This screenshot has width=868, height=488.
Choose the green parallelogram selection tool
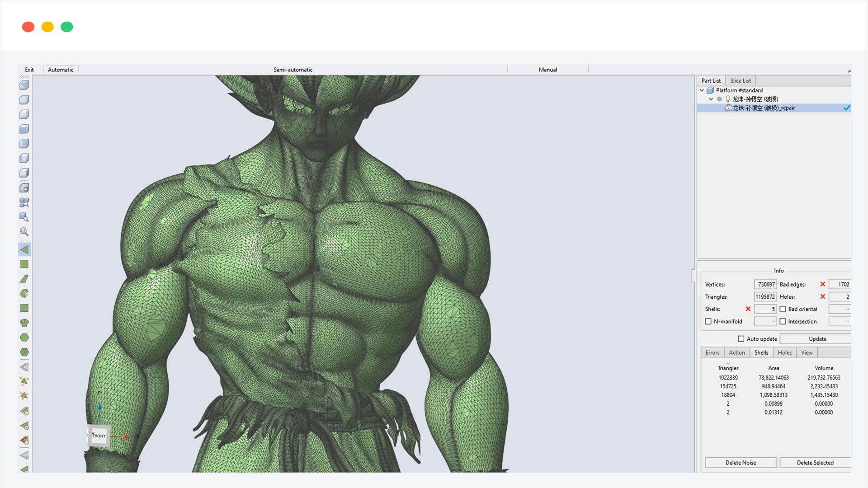tap(24, 279)
